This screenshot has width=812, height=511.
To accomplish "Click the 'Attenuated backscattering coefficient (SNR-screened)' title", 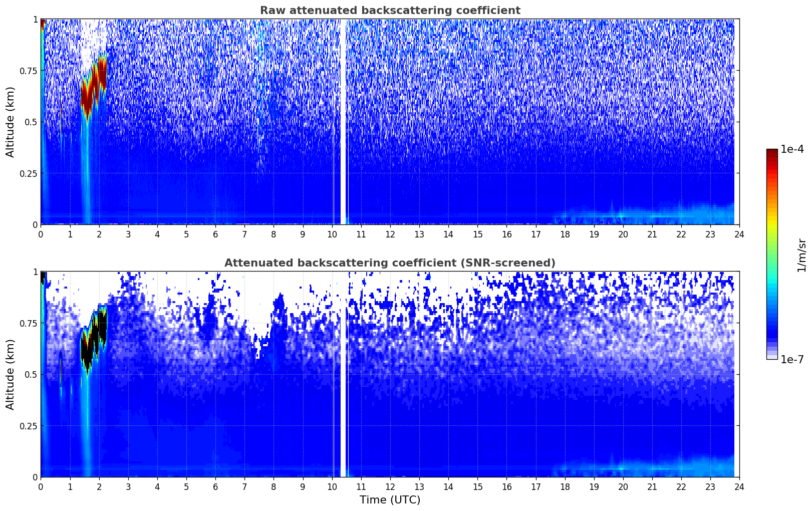I will coord(390,263).
